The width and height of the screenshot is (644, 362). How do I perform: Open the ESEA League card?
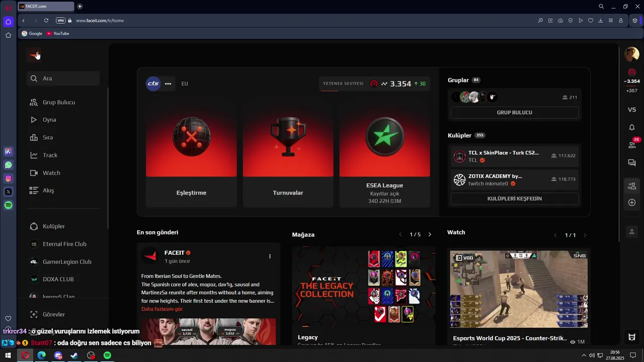(x=385, y=156)
